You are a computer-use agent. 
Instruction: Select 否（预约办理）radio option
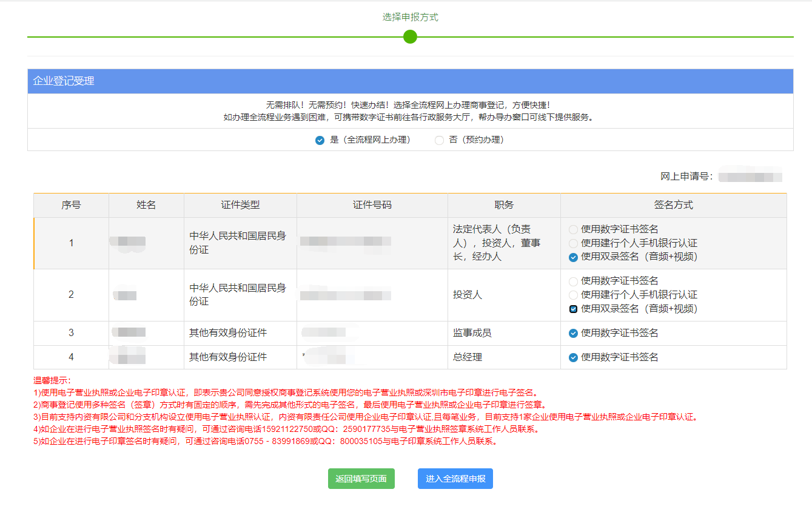(x=439, y=140)
